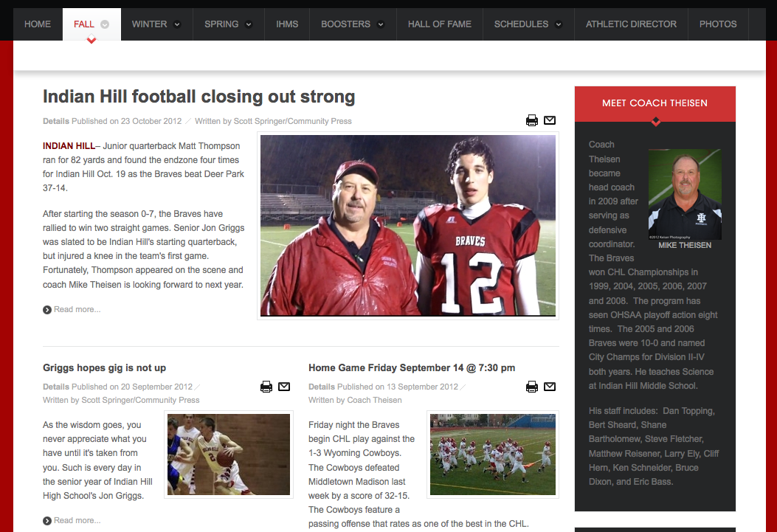Screen dimensions: 777x532
Task: Print the Home Game Friday article
Action: tap(532, 387)
